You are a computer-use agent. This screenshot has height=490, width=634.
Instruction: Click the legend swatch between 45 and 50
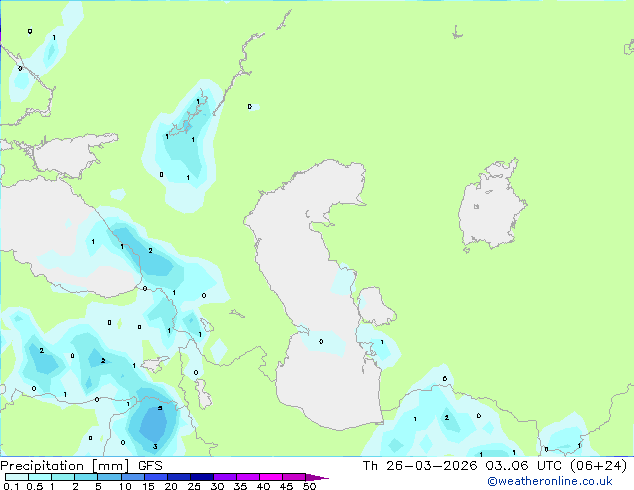click(294, 477)
